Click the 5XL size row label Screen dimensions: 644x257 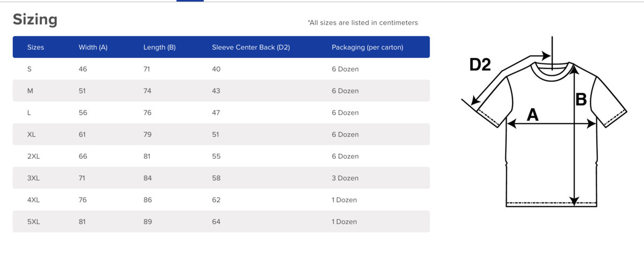(33, 222)
